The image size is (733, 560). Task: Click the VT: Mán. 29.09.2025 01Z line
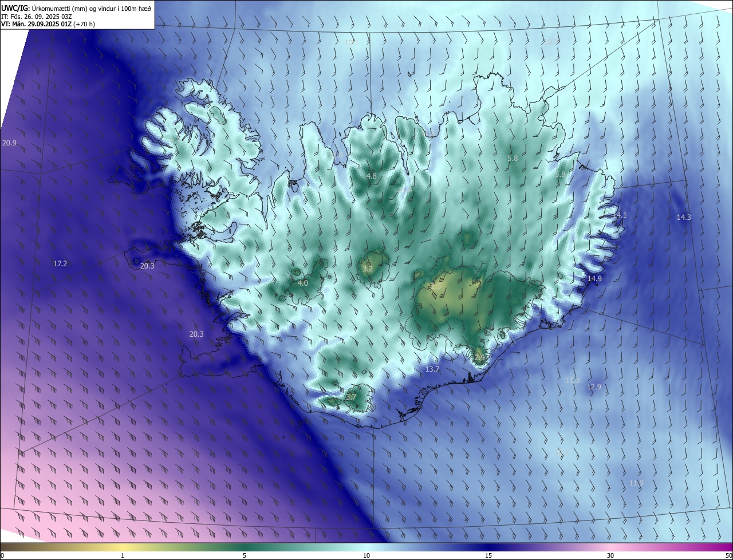[48, 24]
